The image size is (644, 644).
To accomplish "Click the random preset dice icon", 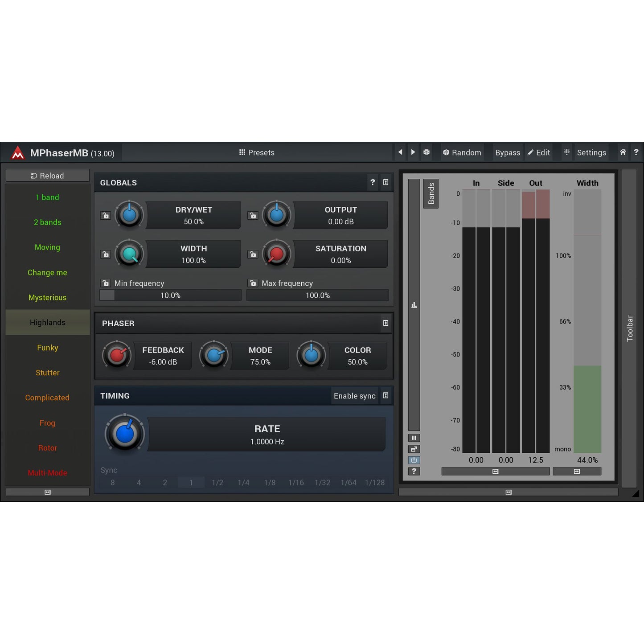I will [427, 152].
